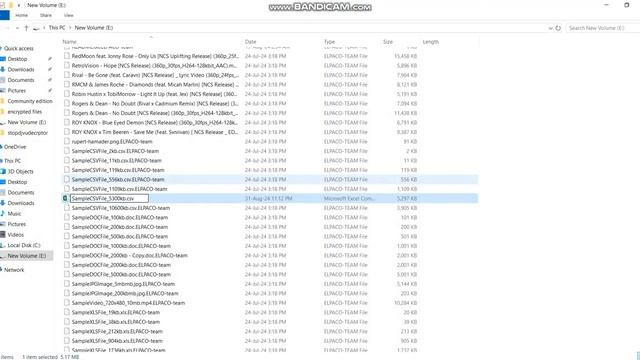Open stopdjvudecryptor folder in sidebar
The image size is (640, 360).
pos(28,133)
